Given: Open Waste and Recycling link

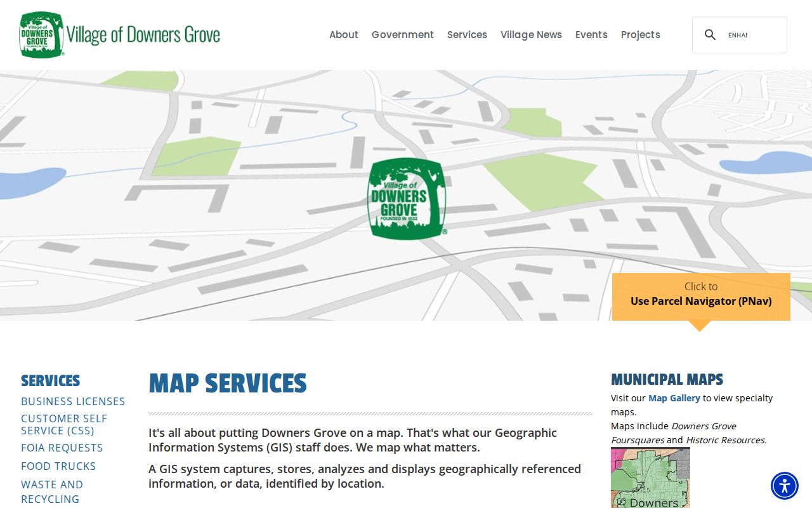Looking at the screenshot, I should (52, 491).
